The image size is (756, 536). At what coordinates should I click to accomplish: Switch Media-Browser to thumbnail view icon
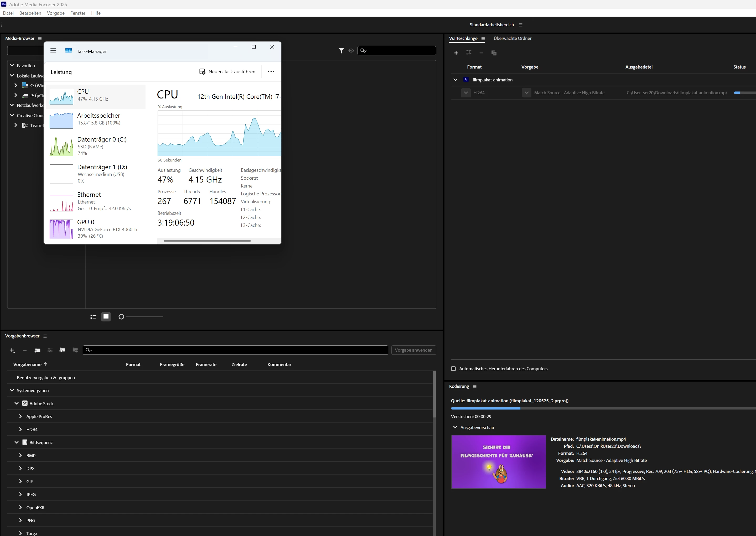[x=106, y=316]
